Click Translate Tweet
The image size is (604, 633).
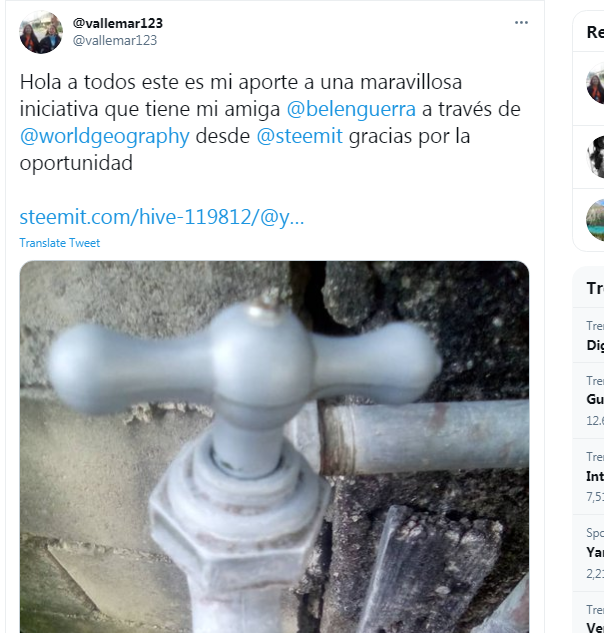[x=60, y=243]
